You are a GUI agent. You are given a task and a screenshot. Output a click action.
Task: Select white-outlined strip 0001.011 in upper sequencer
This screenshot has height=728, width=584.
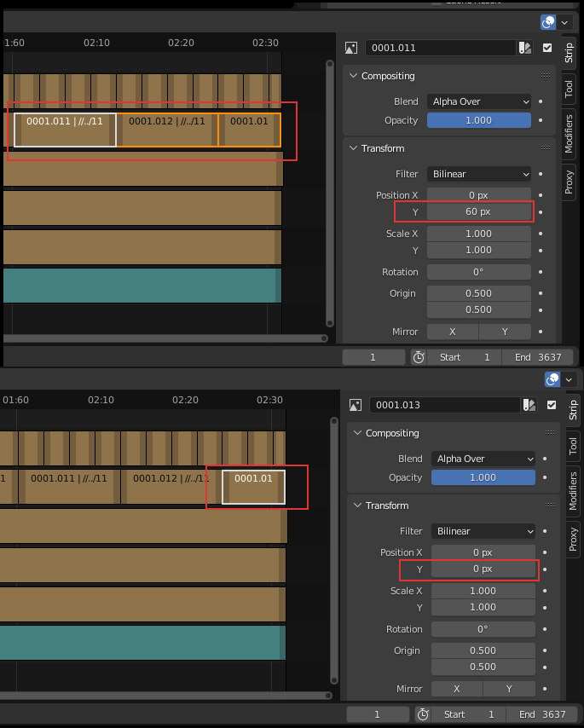click(x=65, y=130)
